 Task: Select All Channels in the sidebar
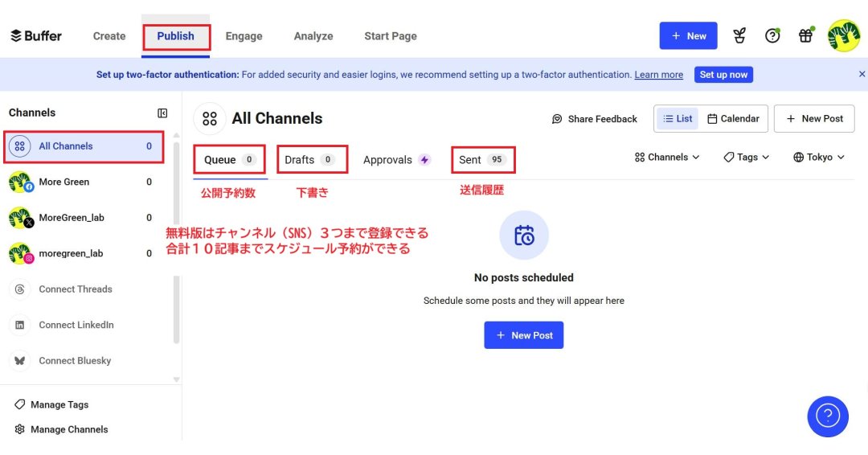(84, 146)
